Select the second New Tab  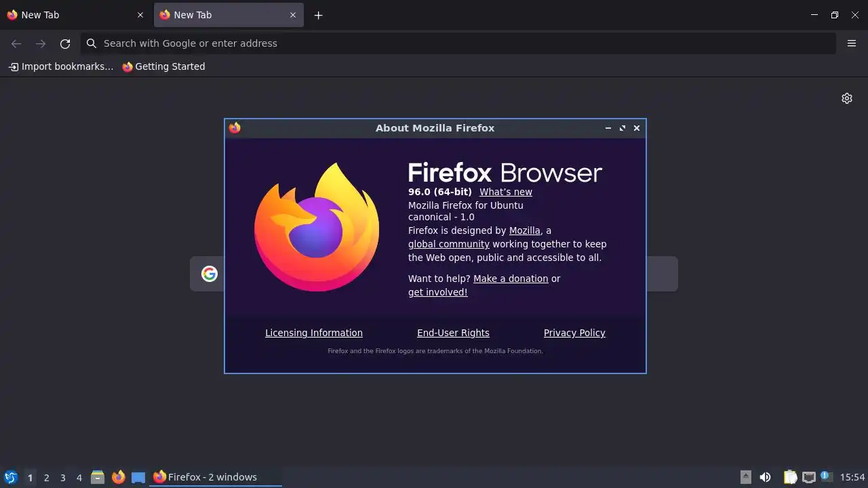229,15
